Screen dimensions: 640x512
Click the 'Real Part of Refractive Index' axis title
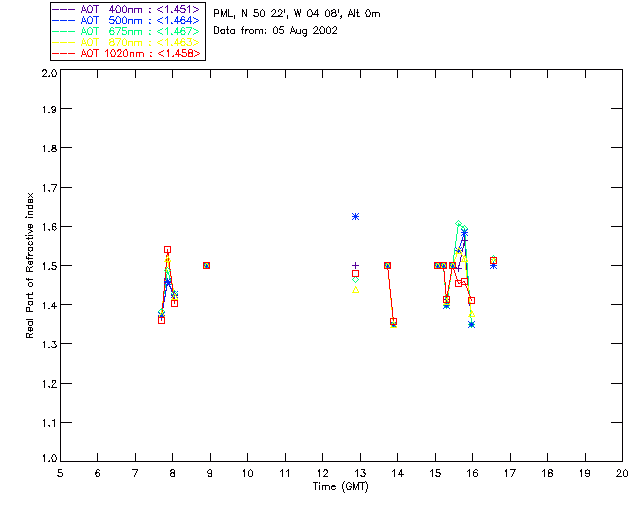click(29, 265)
